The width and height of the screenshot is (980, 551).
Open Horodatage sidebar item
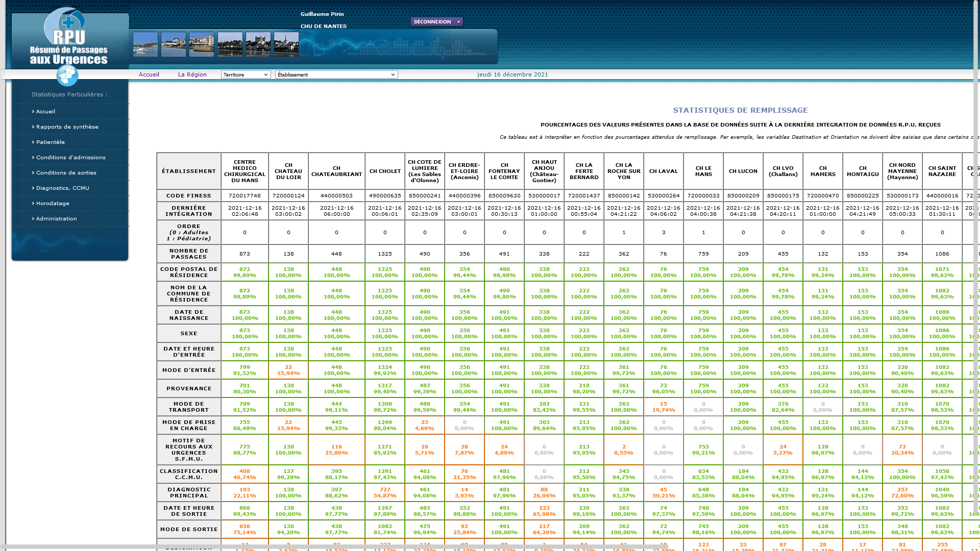[x=53, y=203]
